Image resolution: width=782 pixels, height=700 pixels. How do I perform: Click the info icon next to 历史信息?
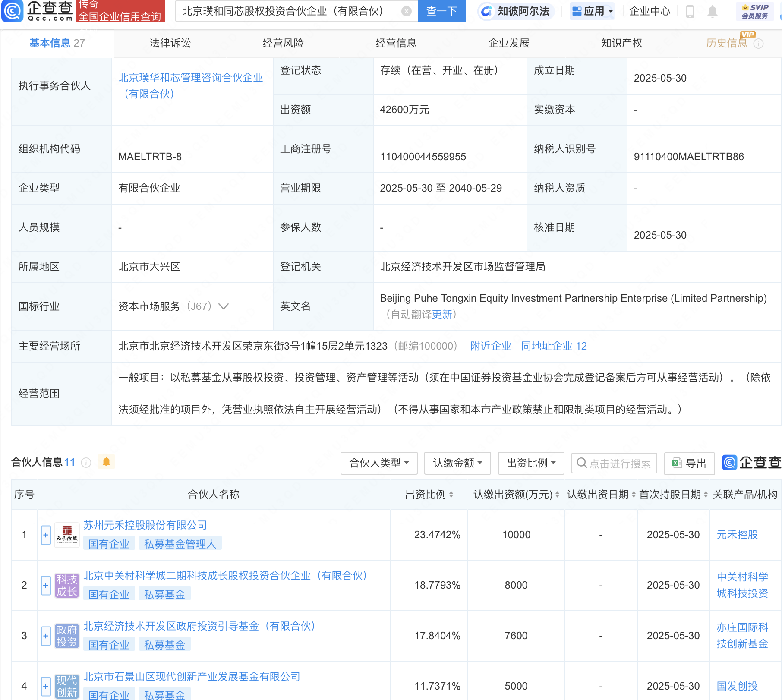pyautogui.click(x=759, y=44)
